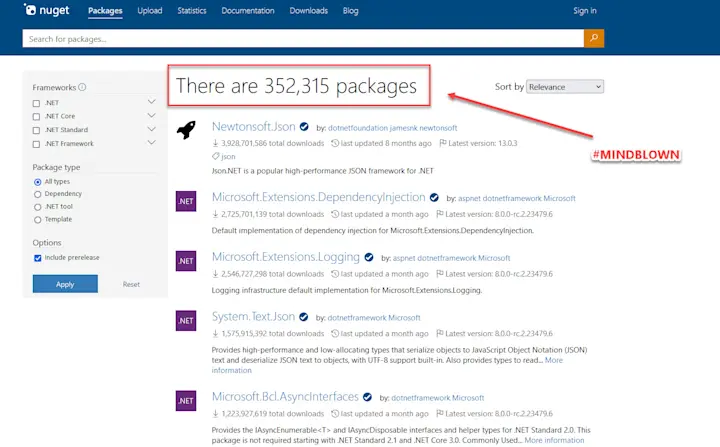The width and height of the screenshot is (720, 447).
Task: Open the Blog nav item
Action: pyautogui.click(x=350, y=11)
